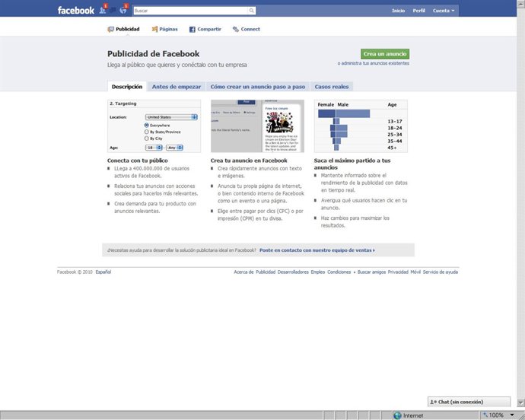Open the 100% zoom level dropdown arrow

[512, 415]
